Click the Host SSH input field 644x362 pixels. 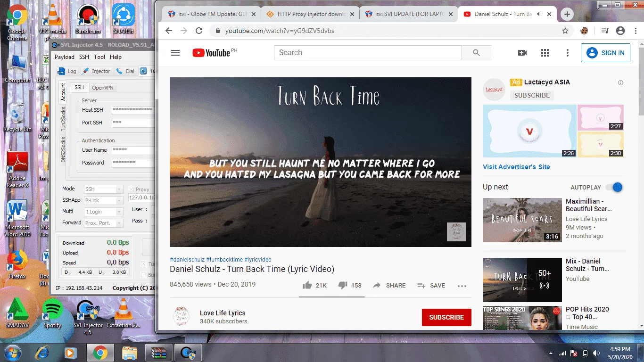133,110
